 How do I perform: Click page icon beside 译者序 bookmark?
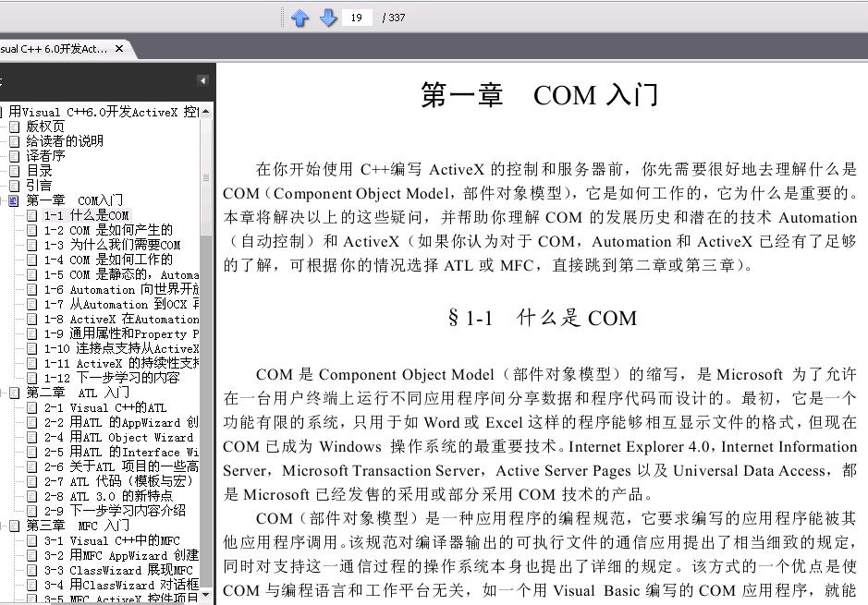tap(15, 156)
